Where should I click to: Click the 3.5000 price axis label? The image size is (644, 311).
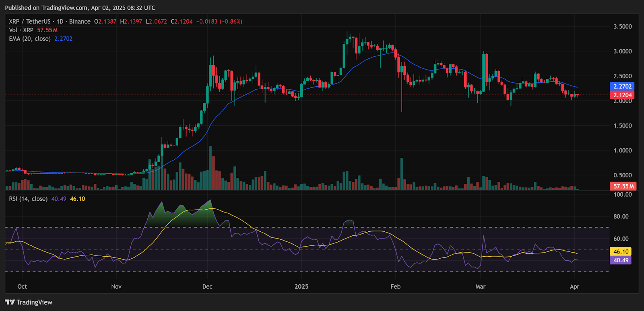click(x=623, y=27)
